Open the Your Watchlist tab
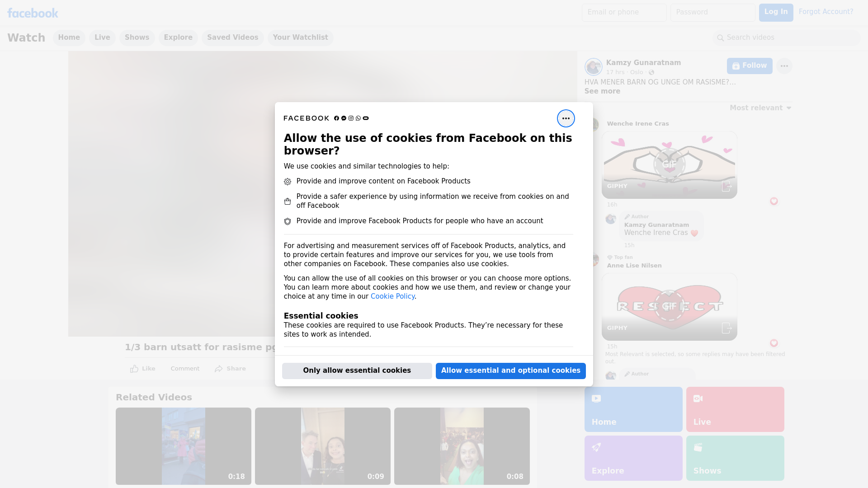 [x=300, y=38]
